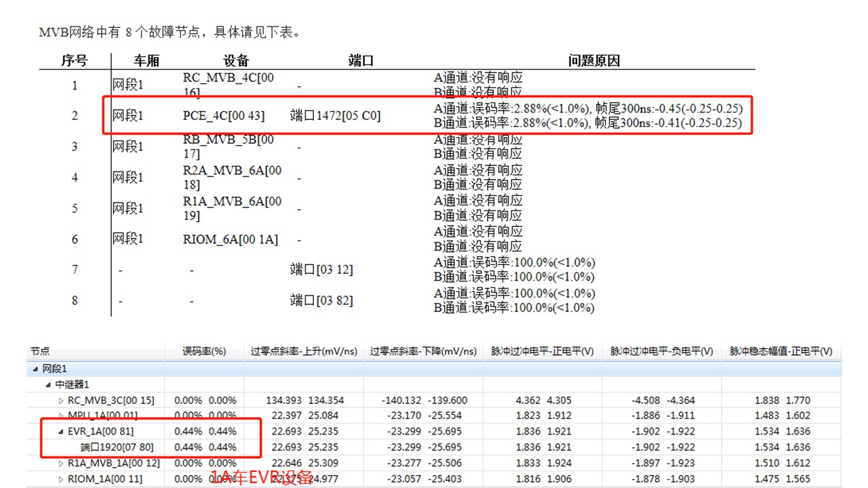The height and width of the screenshot is (488, 868).
Task: Click steady amplitude value 1.510 1.612
Action: click(x=783, y=464)
